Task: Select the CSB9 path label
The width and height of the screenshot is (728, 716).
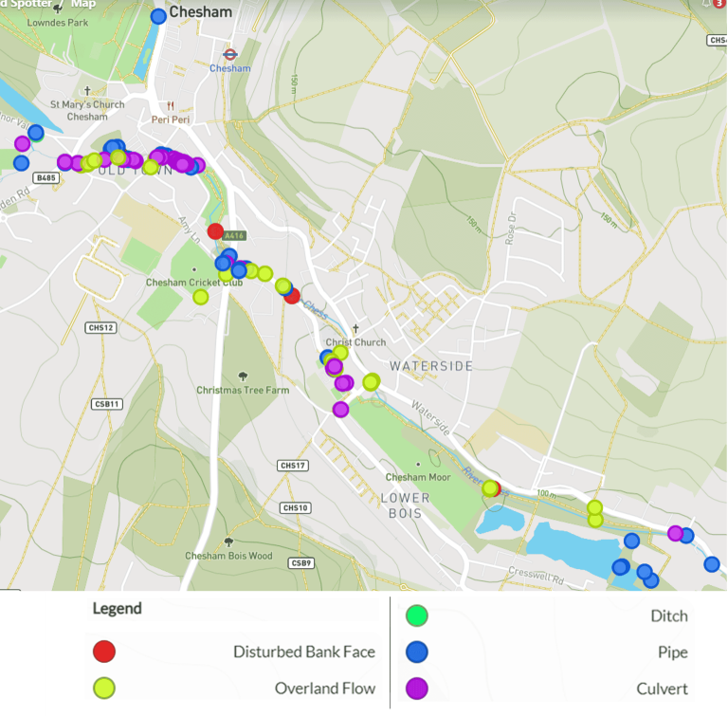Action: pos(300,563)
